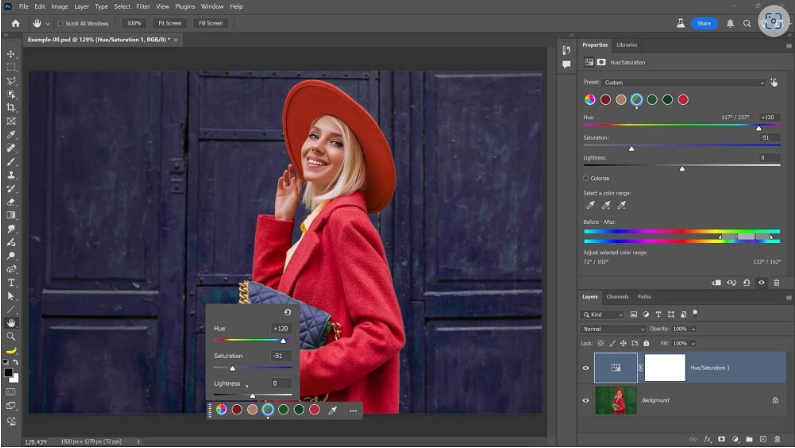Select the Crop tool
The image size is (795, 448).
pyautogui.click(x=11, y=107)
